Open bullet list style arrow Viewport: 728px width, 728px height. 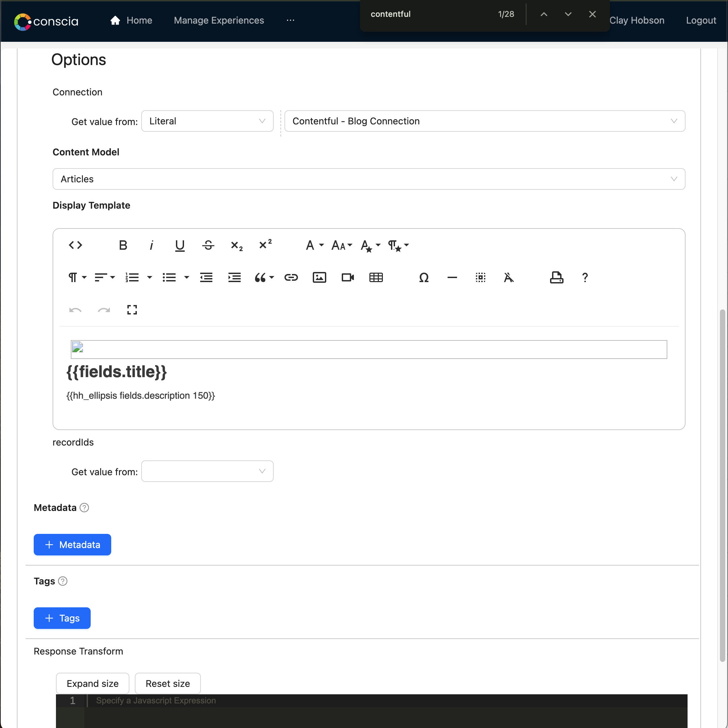[186, 278]
